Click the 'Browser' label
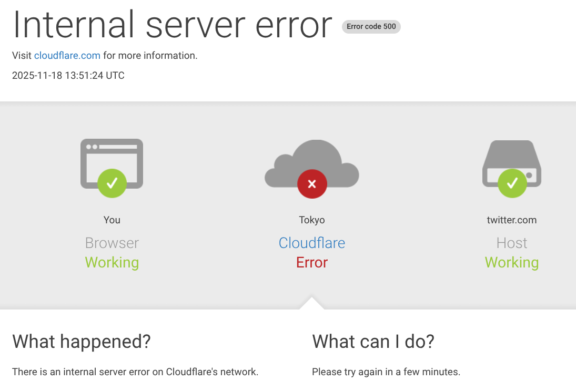This screenshot has width=576, height=392. (112, 243)
